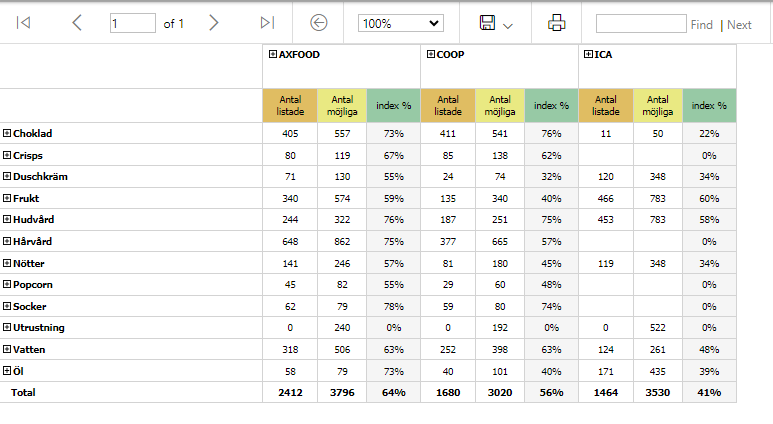Select ICA 'Antal listade' column header

tap(605, 106)
